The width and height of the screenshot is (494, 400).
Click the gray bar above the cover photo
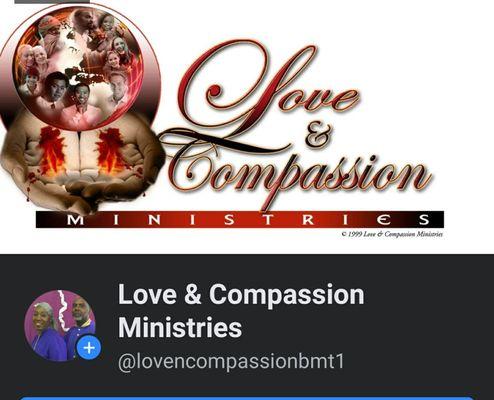point(52,2)
